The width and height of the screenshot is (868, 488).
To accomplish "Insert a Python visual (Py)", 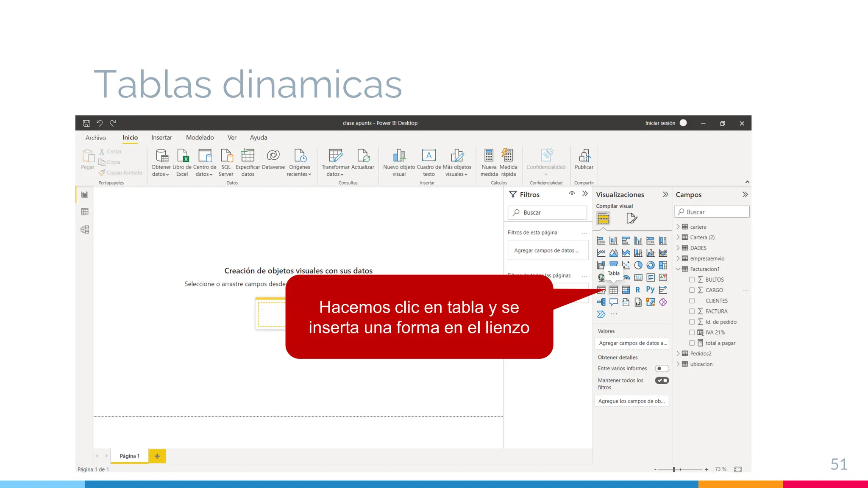I will pos(650,290).
